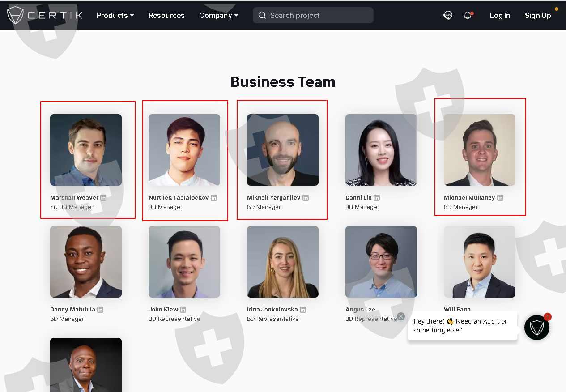Open Mikhail Yerganjiev's LinkedIn icon

306,197
